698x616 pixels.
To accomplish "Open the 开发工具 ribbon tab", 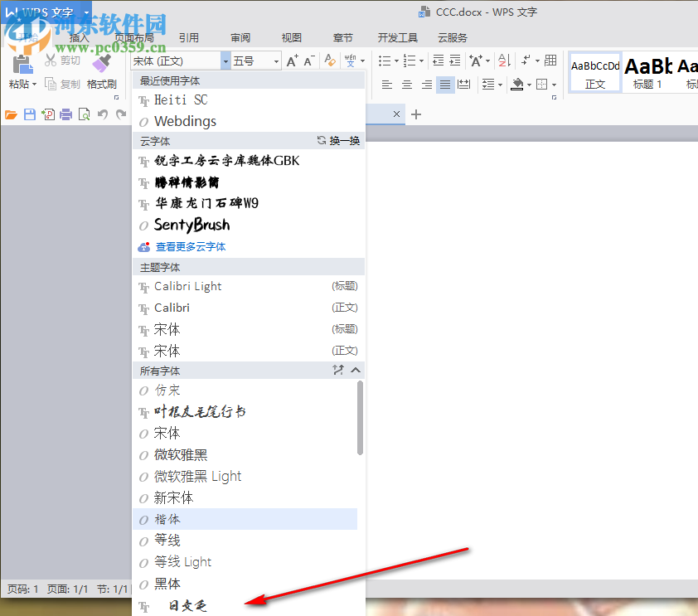I will [x=398, y=38].
